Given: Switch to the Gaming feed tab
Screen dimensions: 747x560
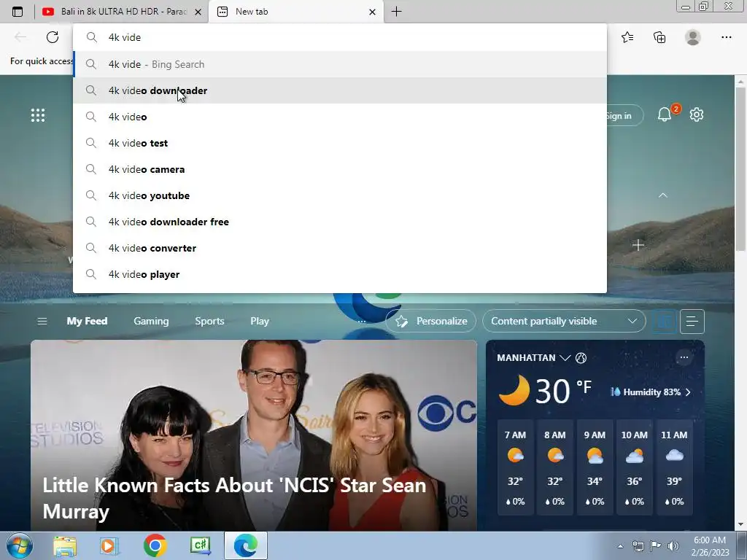Looking at the screenshot, I should click(x=151, y=321).
